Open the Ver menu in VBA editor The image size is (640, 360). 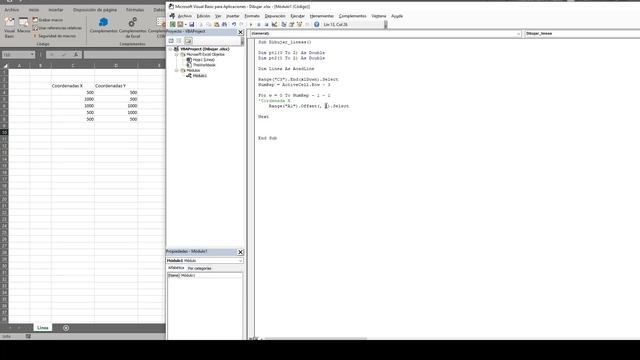click(218, 16)
